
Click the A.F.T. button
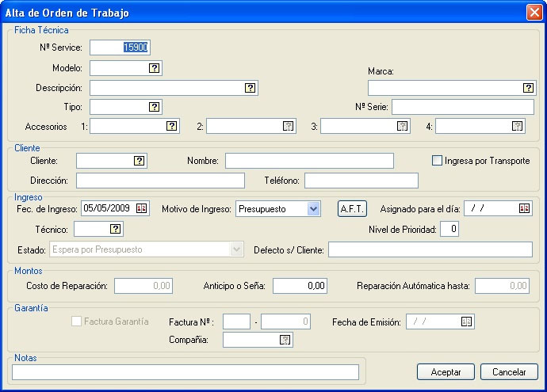click(x=352, y=208)
